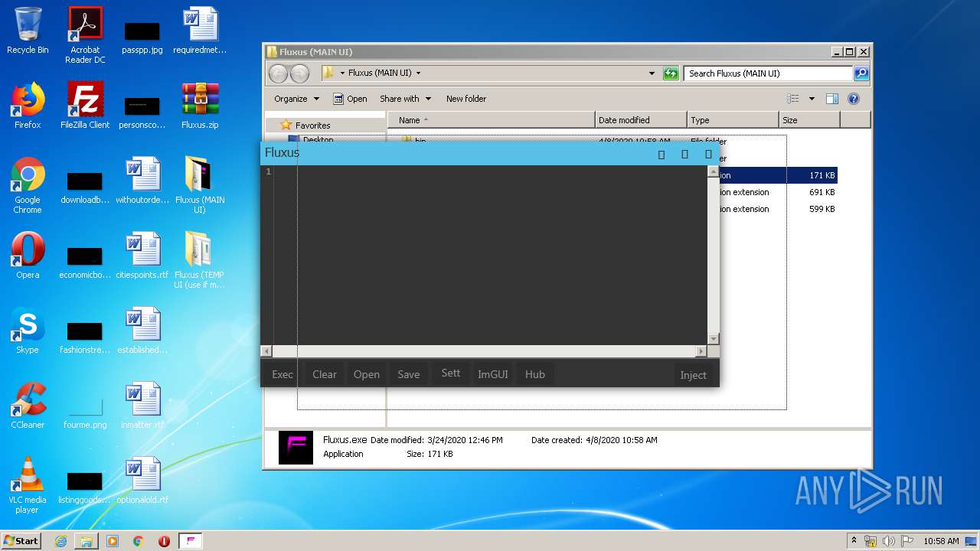The image size is (980, 551).
Task: Click the Fluxus taskbar button
Action: 191,541
